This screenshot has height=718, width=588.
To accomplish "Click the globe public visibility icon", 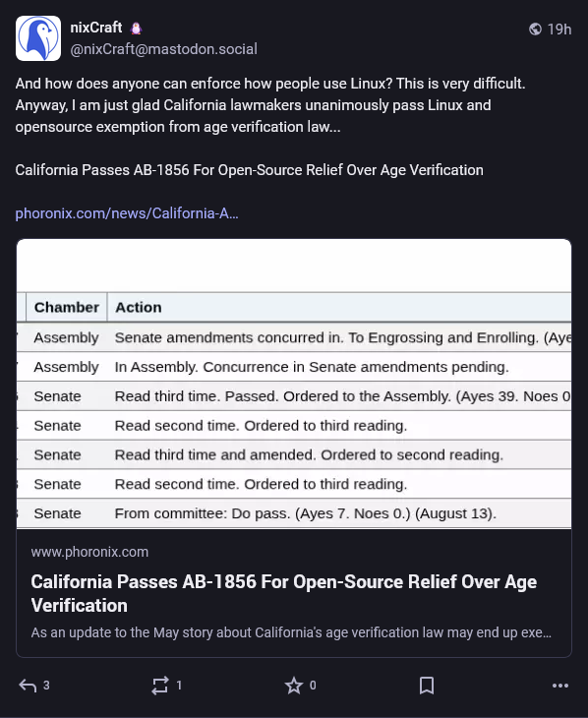I will click(535, 30).
